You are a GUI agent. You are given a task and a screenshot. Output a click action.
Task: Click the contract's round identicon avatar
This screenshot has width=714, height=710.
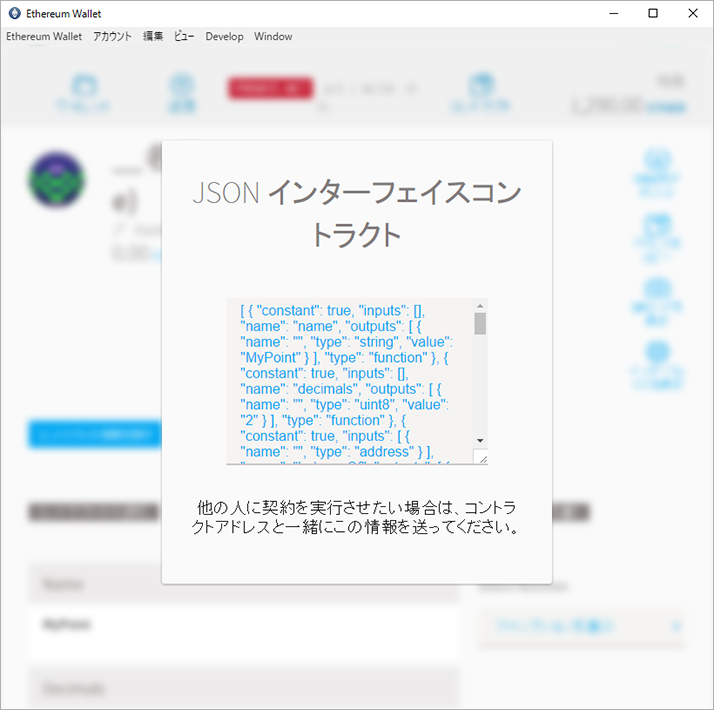[x=57, y=179]
